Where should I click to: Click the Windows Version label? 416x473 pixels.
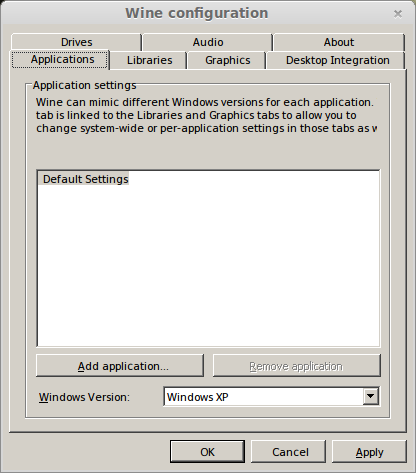84,397
